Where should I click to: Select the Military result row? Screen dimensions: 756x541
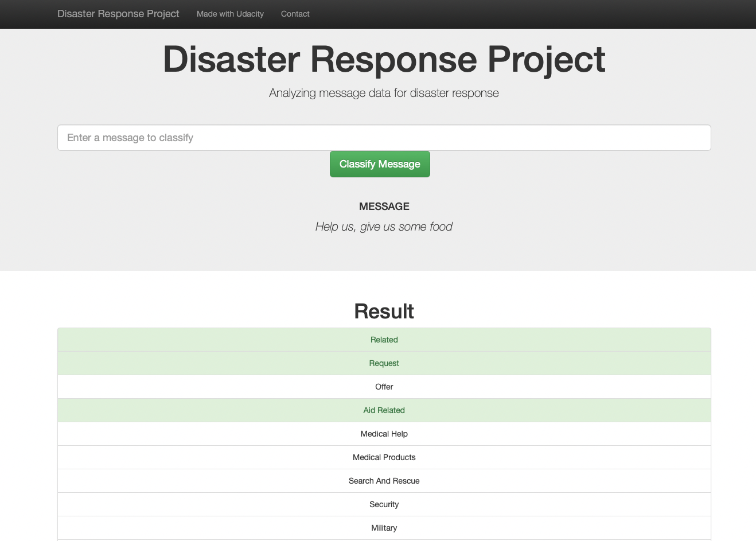pos(384,528)
